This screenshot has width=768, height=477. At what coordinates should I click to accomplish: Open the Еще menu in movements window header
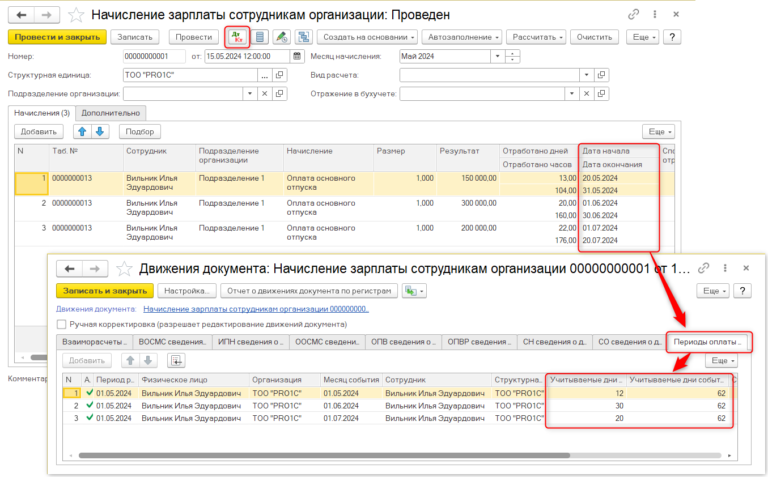714,291
